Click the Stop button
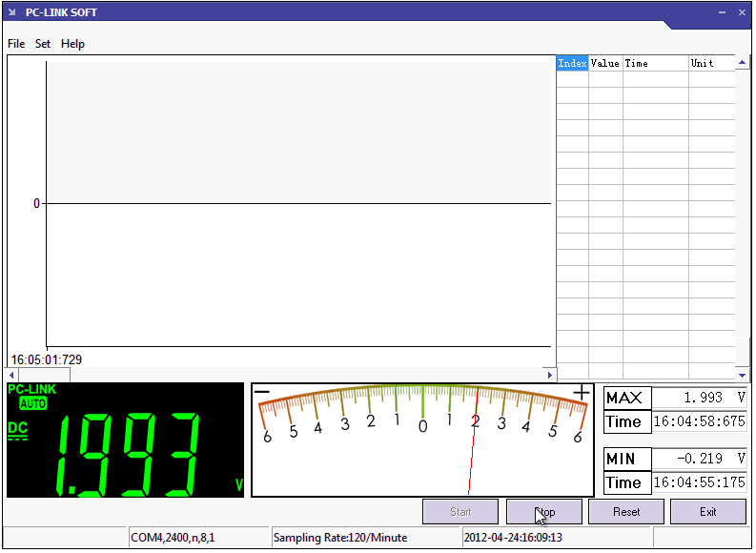 point(544,512)
